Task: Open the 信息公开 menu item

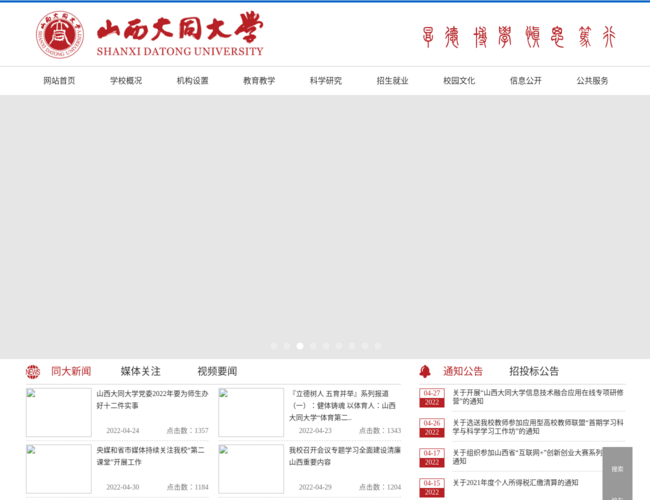Action: coord(526,81)
